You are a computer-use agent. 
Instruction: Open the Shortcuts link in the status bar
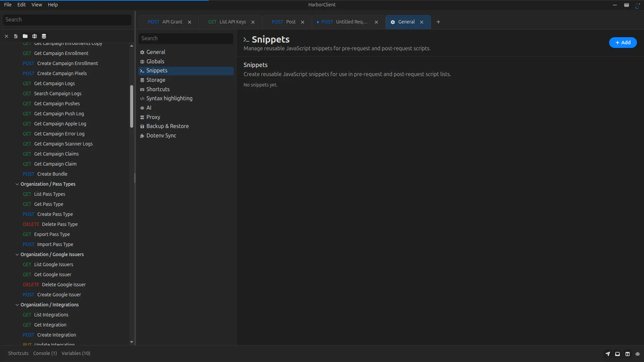[x=18, y=353]
